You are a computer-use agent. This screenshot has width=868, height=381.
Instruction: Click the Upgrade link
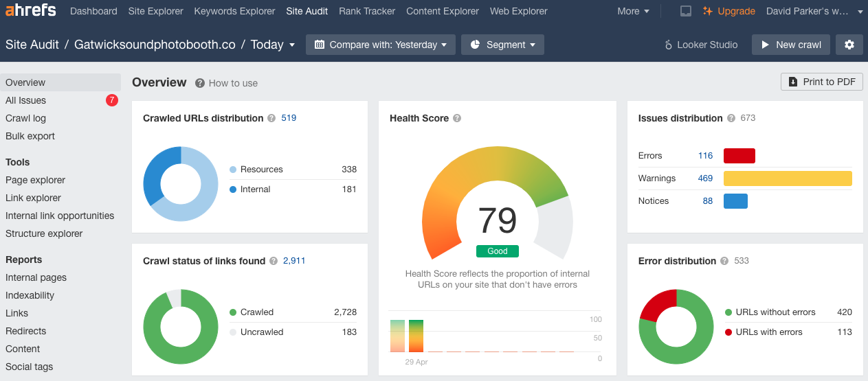click(728, 11)
